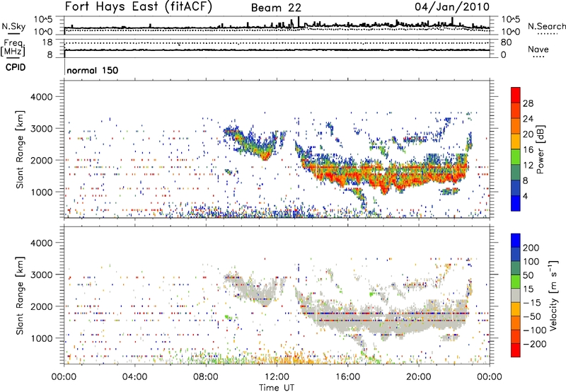
Task: Click the "12:00" time tick label
Action: [277, 377]
